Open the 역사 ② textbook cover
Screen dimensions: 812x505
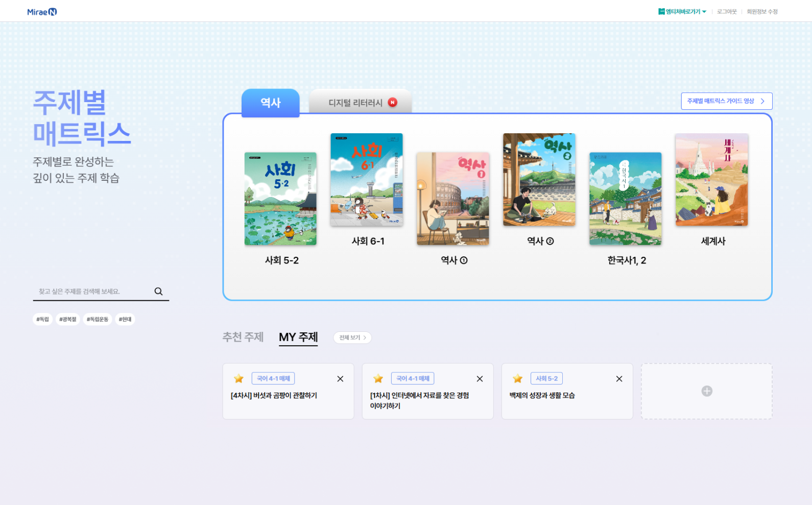click(539, 180)
